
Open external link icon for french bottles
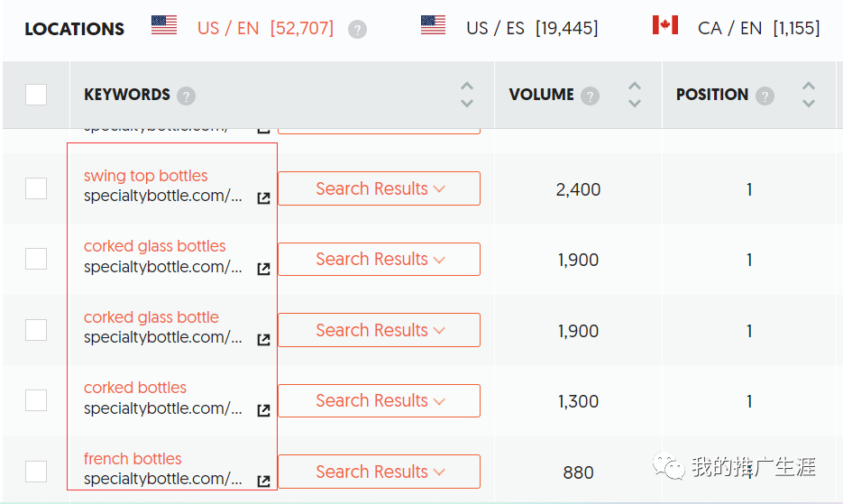263,481
